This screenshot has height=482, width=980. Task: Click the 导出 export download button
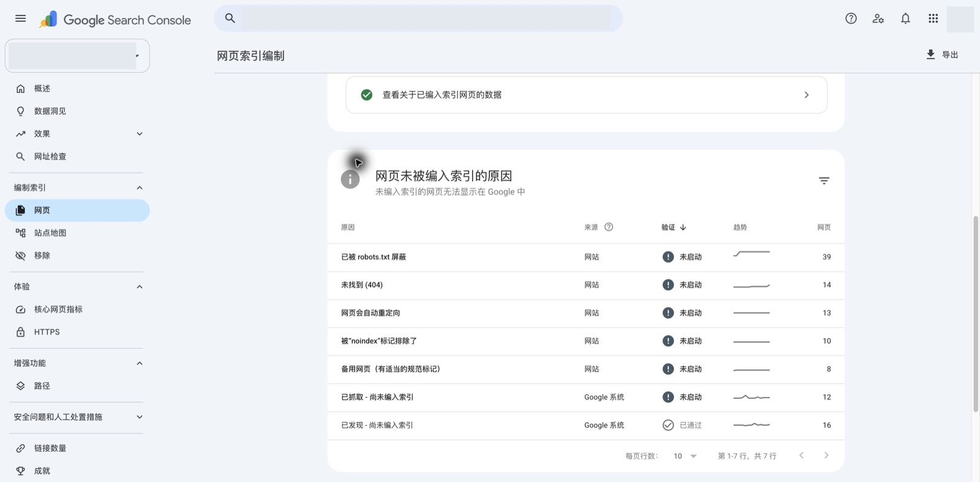click(942, 55)
